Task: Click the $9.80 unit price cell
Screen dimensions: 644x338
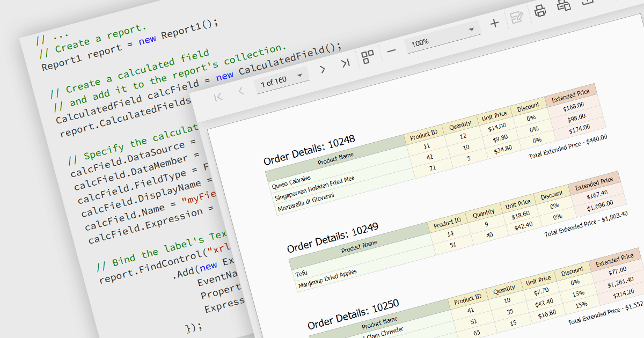Action: (x=500, y=138)
